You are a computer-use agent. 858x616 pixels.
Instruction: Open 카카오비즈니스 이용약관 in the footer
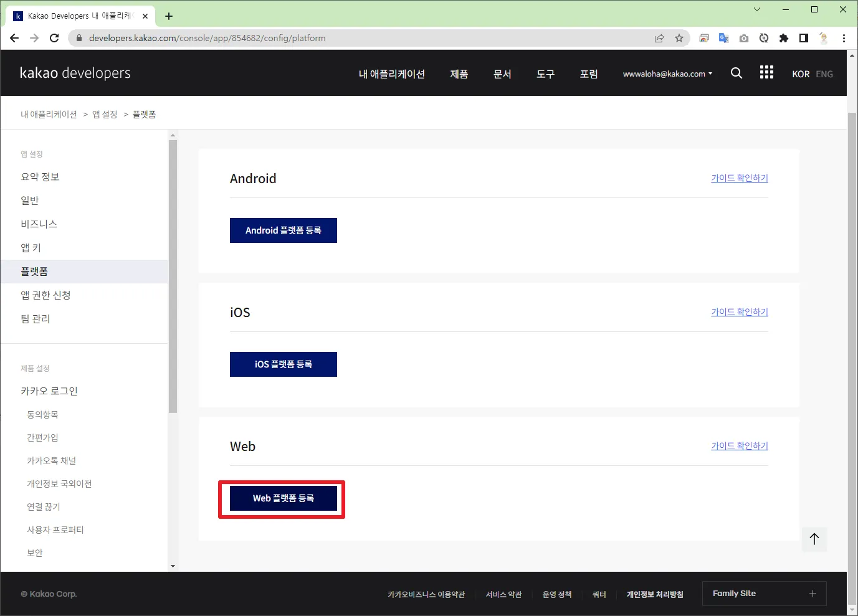(426, 594)
